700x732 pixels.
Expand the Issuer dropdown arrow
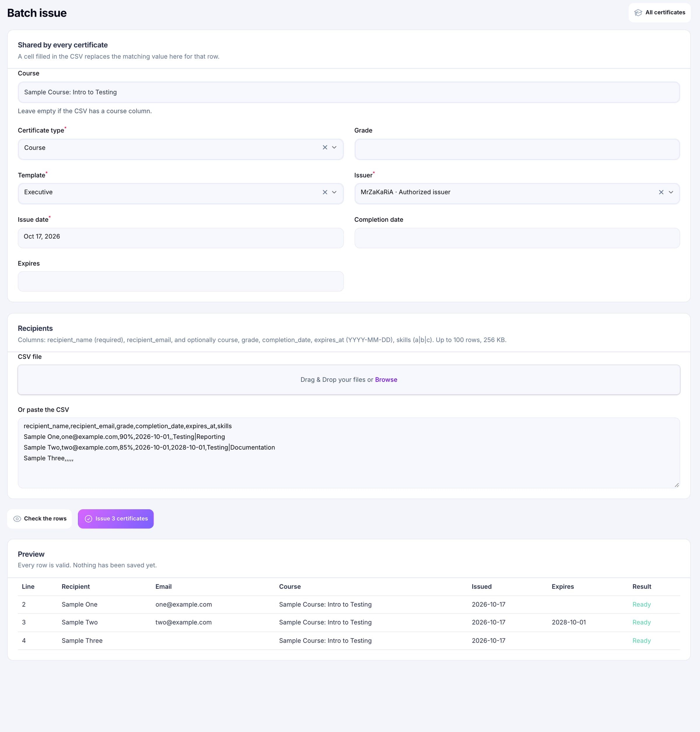[671, 192]
